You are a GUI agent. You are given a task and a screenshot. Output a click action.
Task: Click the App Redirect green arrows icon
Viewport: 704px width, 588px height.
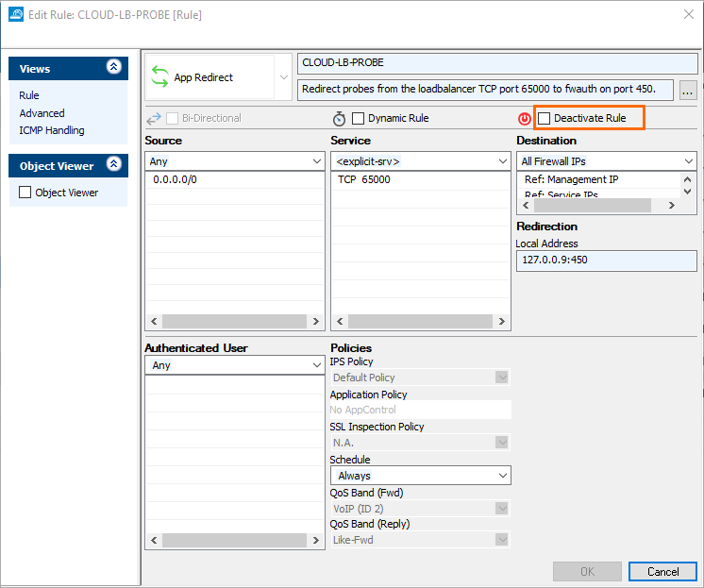(159, 77)
